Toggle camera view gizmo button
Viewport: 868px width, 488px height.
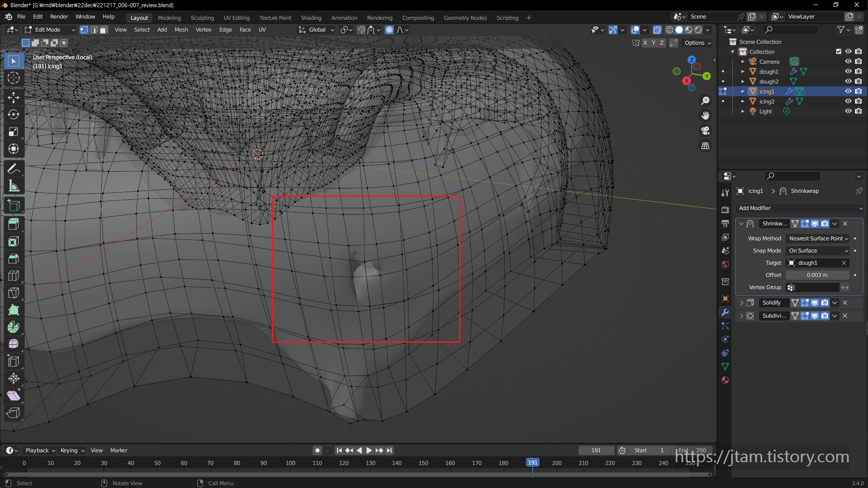pyautogui.click(x=705, y=131)
